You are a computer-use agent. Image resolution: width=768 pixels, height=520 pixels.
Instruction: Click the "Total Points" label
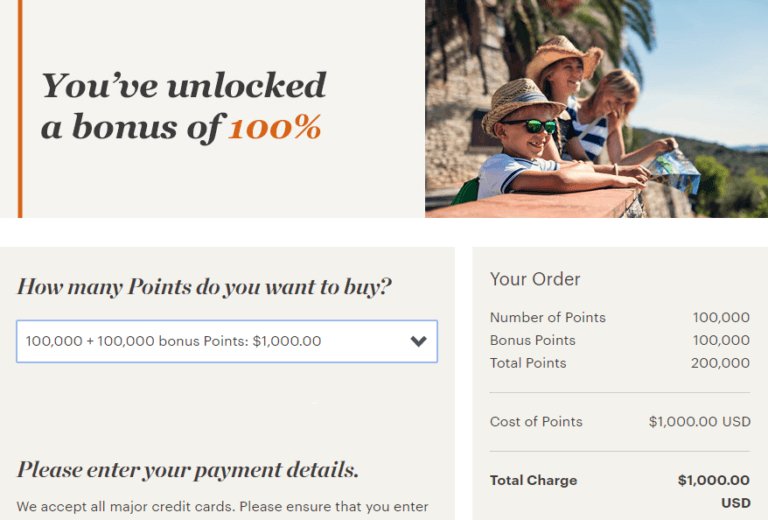(x=528, y=363)
